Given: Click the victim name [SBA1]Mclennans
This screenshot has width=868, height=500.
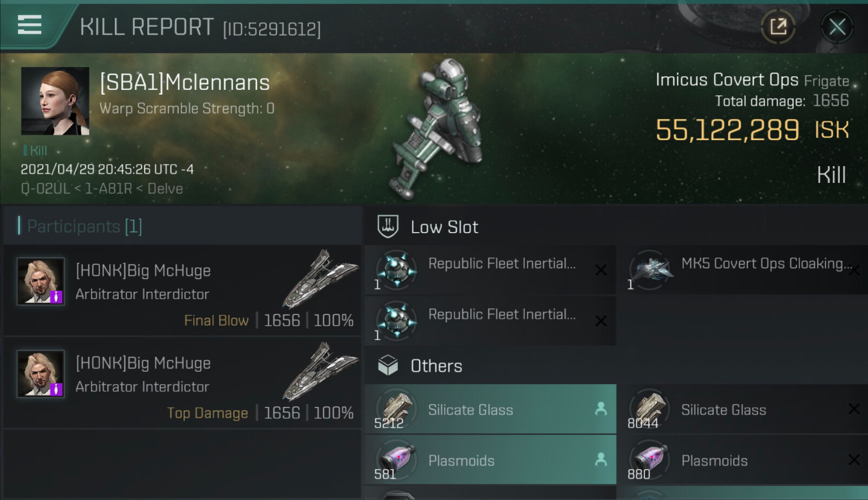Looking at the screenshot, I should (x=185, y=83).
